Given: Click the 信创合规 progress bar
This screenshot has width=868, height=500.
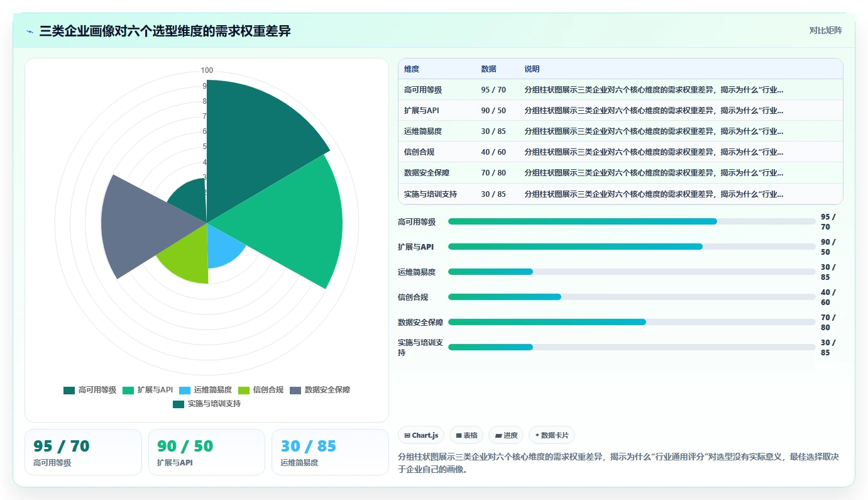Looking at the screenshot, I should (x=632, y=297).
